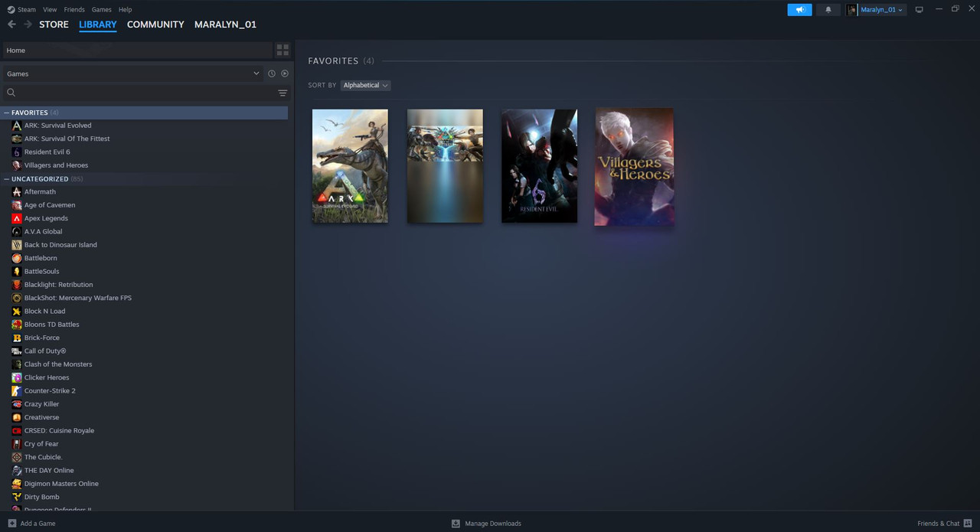Go back with the left arrow
980x532 pixels.
(11, 24)
